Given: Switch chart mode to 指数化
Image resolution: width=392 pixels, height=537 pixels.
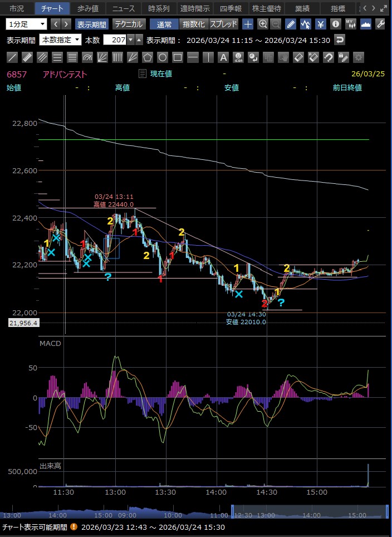Looking at the screenshot, I should pos(194,24).
